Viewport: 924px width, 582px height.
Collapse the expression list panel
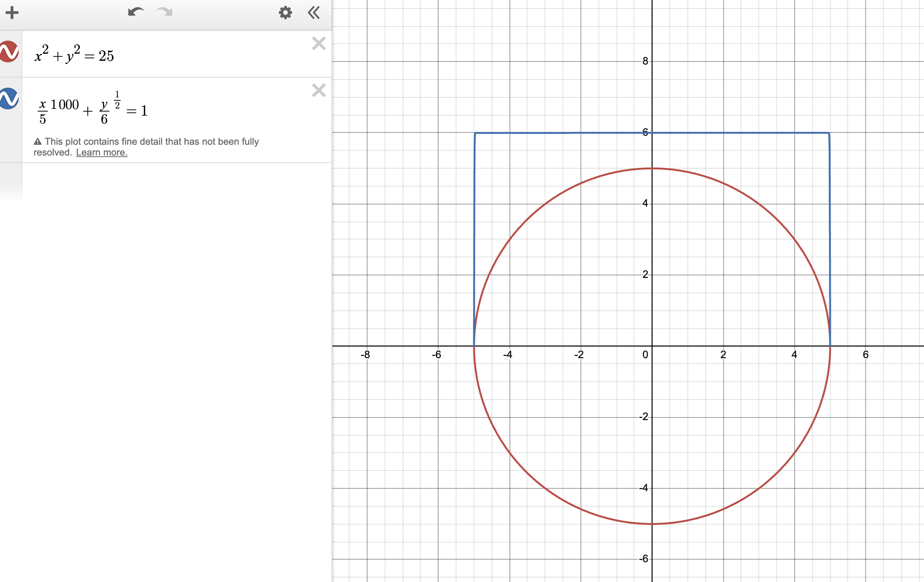[x=314, y=13]
